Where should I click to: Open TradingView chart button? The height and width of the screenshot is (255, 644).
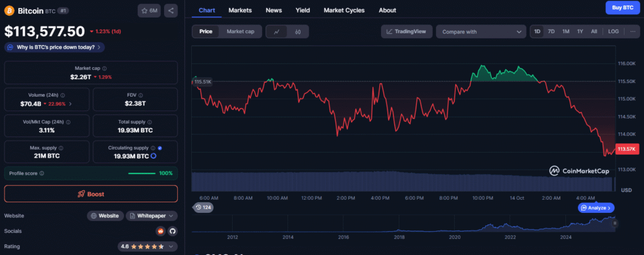click(x=407, y=31)
